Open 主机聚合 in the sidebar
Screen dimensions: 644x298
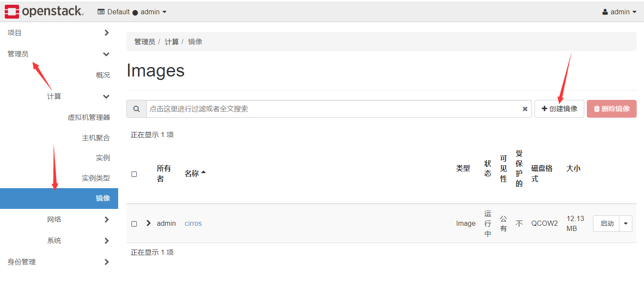(x=96, y=138)
